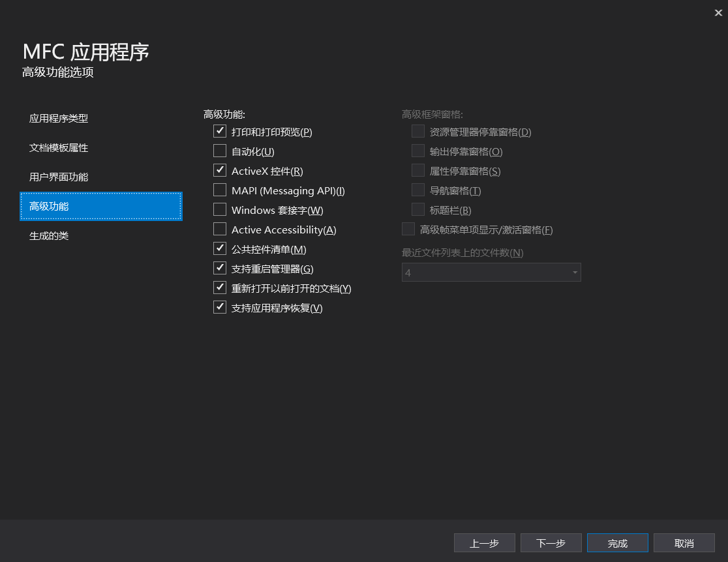Select the 应用程序类型 page
728x562 pixels.
pos(59,119)
